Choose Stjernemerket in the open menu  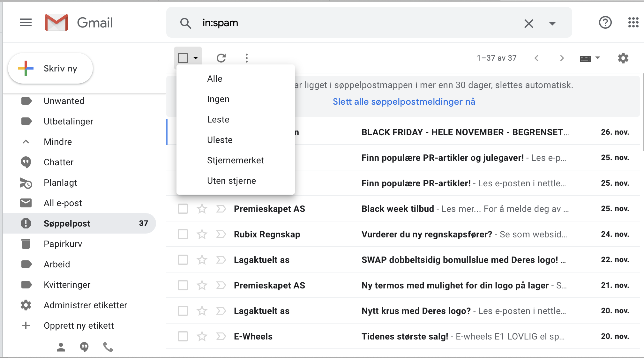click(236, 160)
